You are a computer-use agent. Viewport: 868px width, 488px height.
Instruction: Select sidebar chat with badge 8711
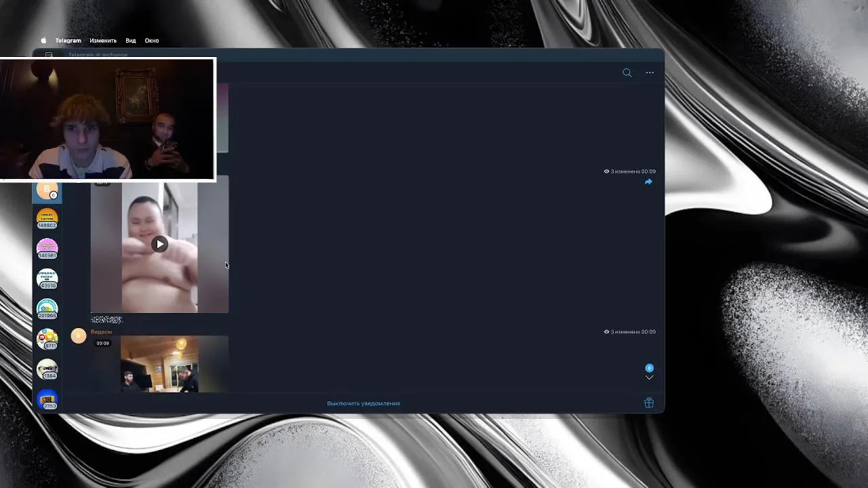(x=47, y=339)
